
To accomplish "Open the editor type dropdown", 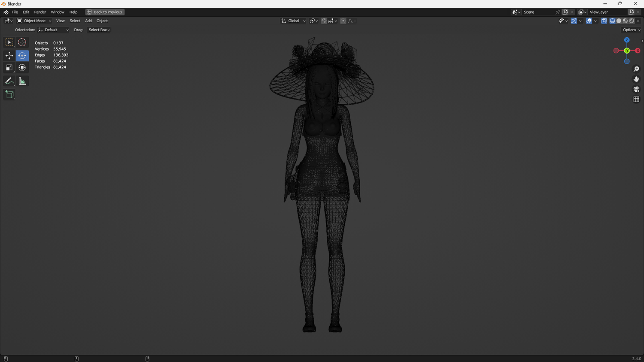I will pos(8,21).
